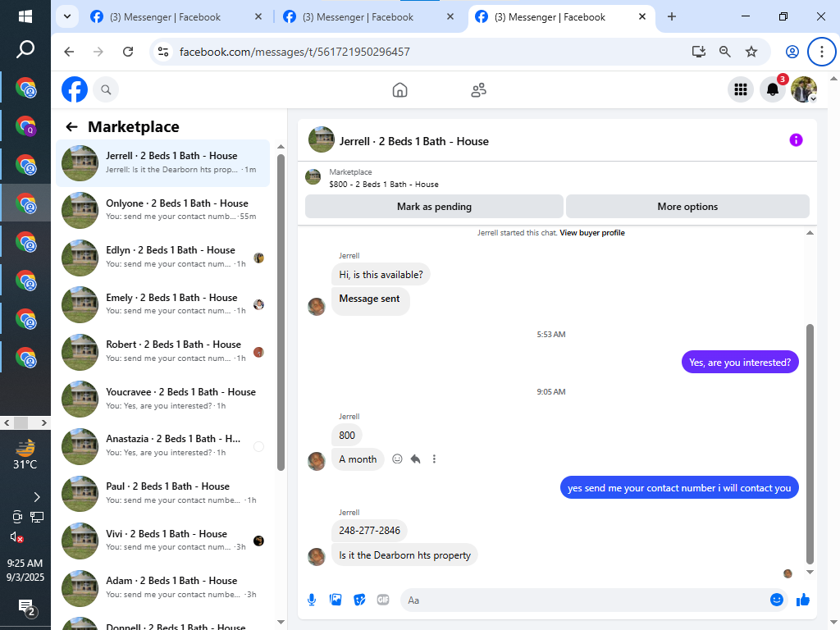Open Edlyn conversation in list
840x630 pixels.
coord(163,257)
